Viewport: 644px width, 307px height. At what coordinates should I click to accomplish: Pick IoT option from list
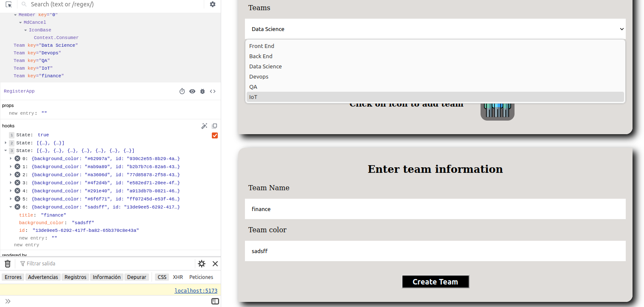[x=435, y=97]
